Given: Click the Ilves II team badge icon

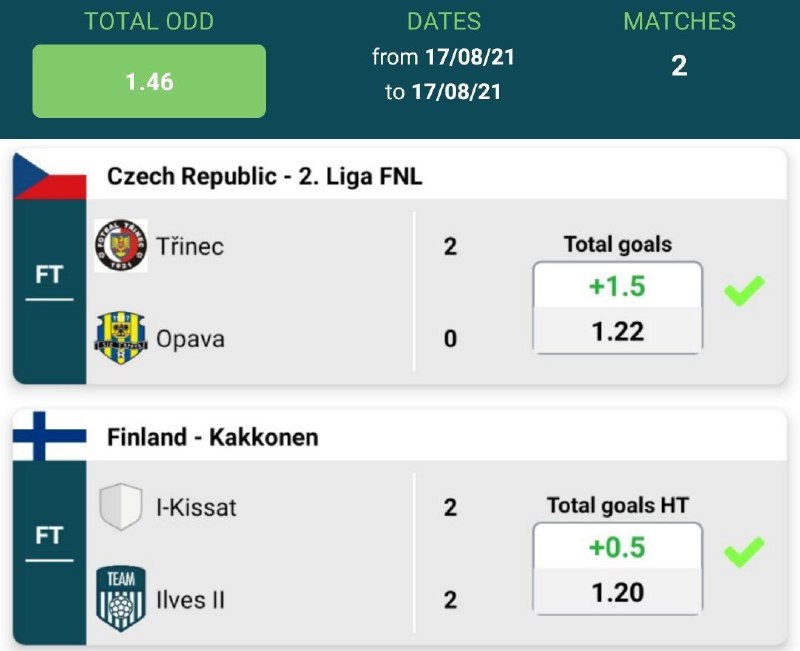Looking at the screenshot, I should click(121, 598).
